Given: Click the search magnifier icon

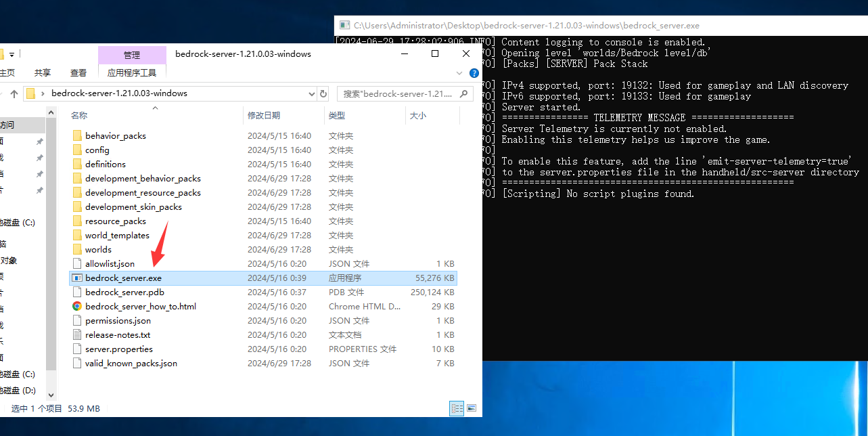Looking at the screenshot, I should click(x=463, y=93).
